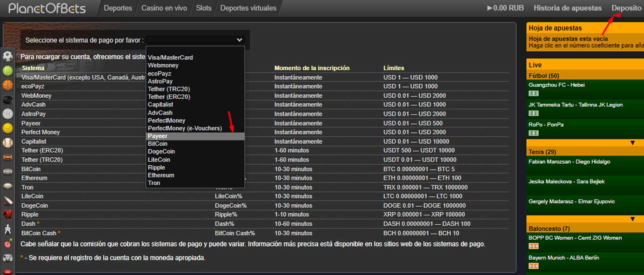This screenshot has height=275, width=644.
Task: Choose Tron in the dropdown list
Action: pyautogui.click(x=195, y=183)
